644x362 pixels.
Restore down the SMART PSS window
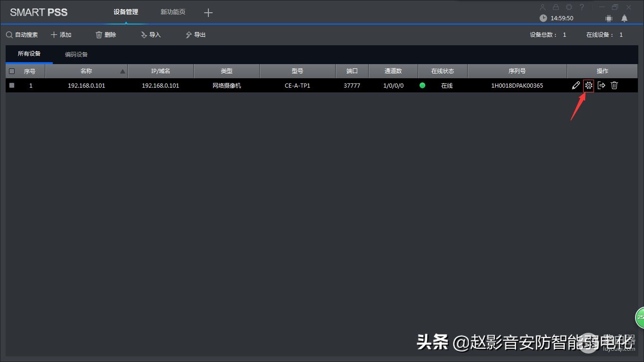(615, 7)
